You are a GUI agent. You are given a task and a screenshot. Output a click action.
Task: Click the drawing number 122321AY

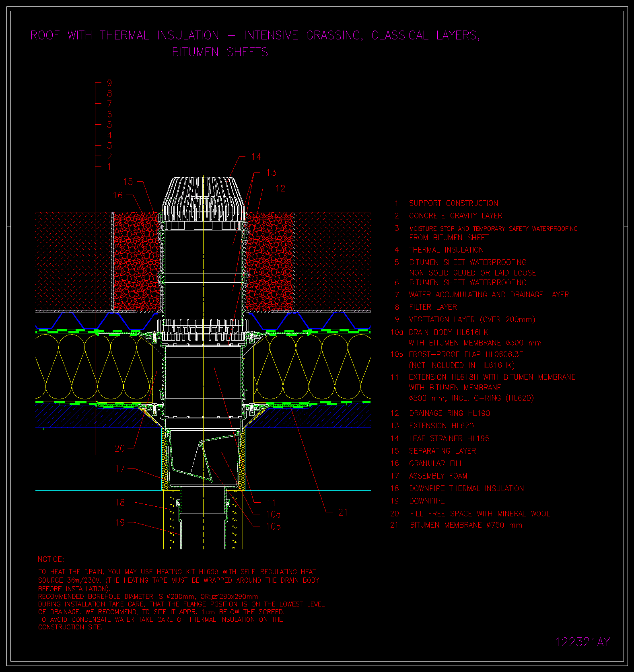582,642
